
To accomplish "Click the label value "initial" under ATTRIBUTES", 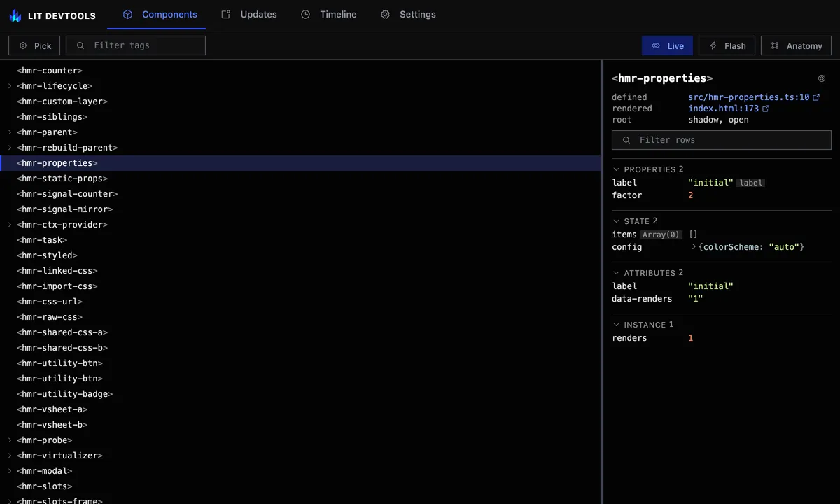I will 710,286.
